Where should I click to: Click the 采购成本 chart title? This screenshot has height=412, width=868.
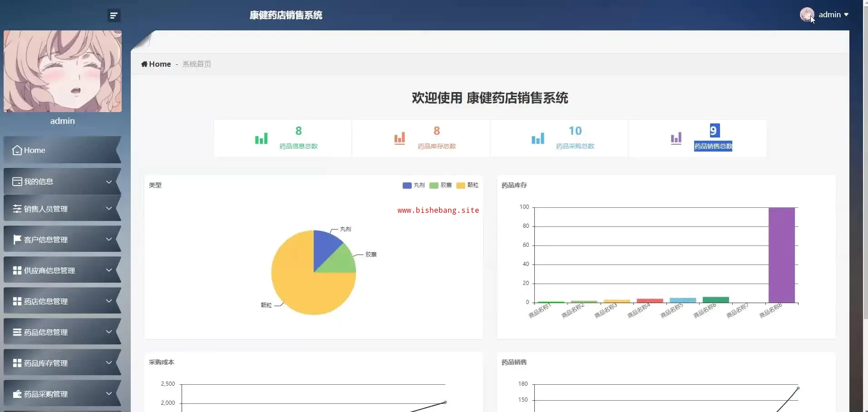point(162,362)
